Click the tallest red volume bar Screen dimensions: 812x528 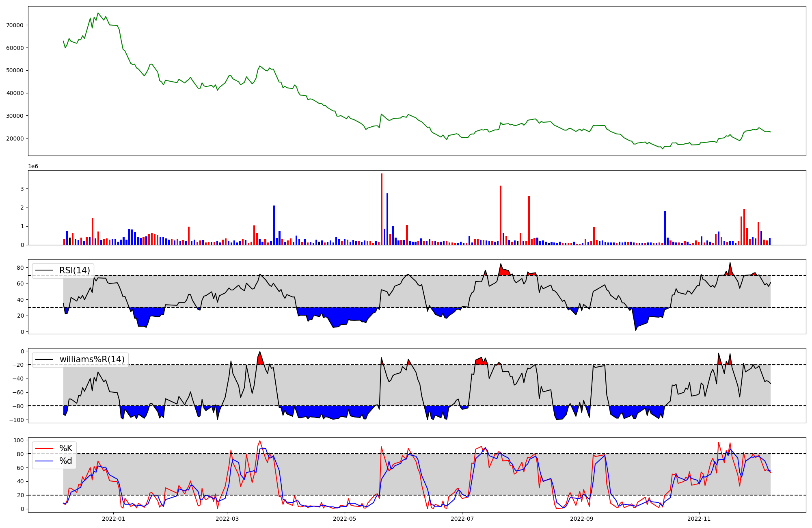pyautogui.click(x=382, y=209)
